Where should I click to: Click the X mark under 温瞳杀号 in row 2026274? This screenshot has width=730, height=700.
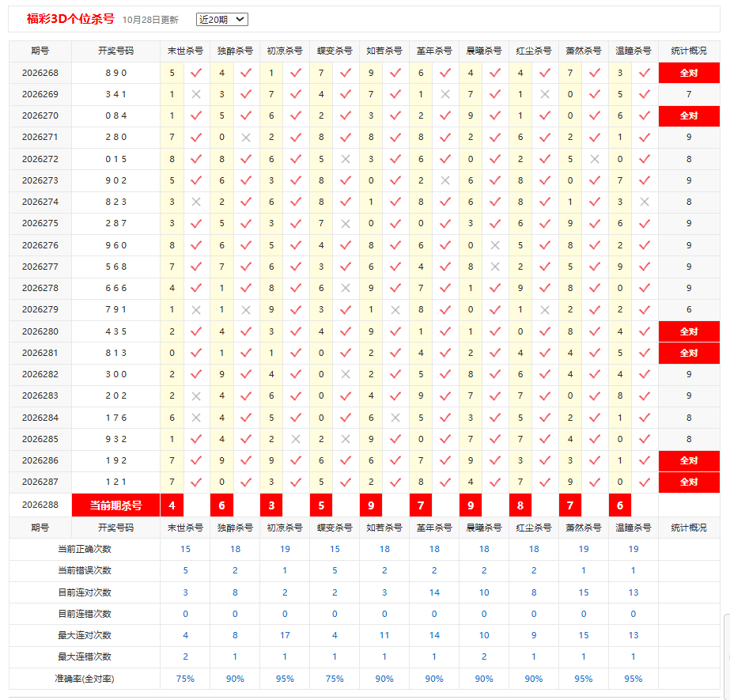click(645, 202)
